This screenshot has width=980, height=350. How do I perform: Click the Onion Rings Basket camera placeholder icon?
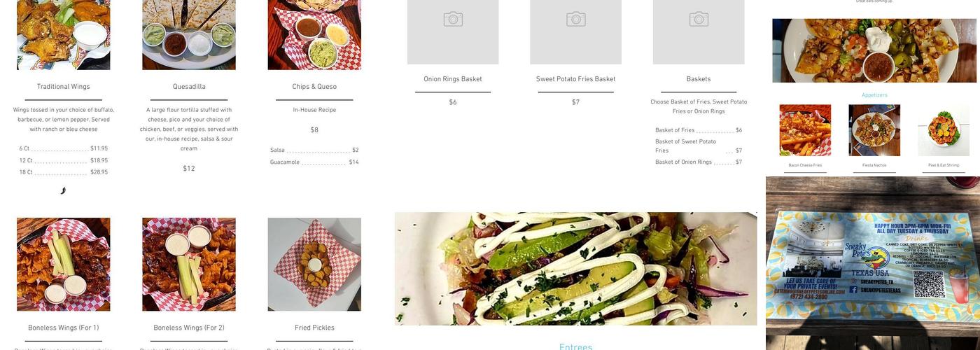[x=453, y=19]
